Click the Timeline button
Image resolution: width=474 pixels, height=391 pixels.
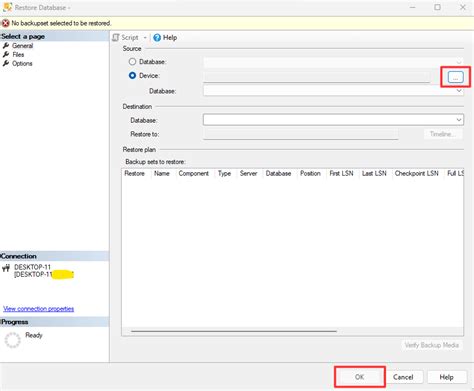click(443, 134)
